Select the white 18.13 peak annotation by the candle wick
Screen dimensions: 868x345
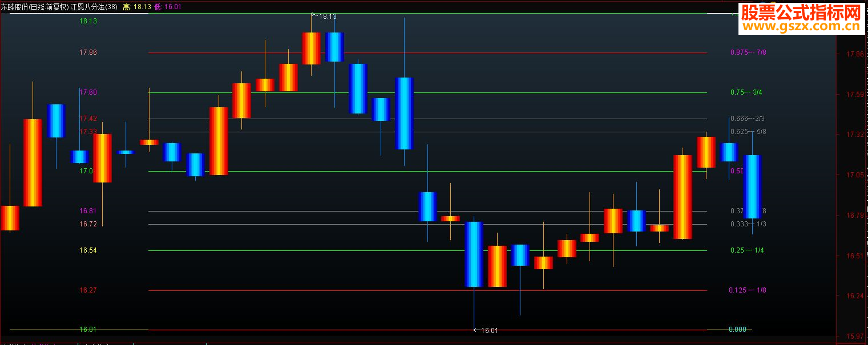click(328, 17)
